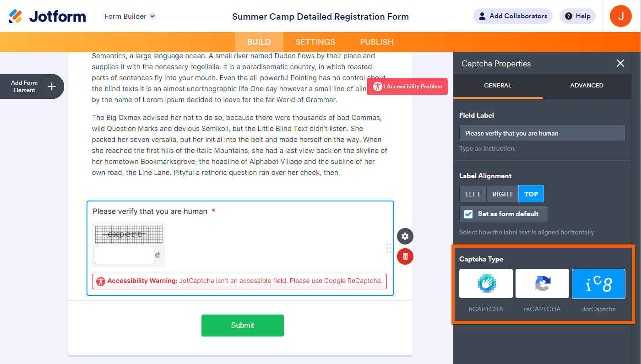Refresh the captcha image

click(158, 255)
